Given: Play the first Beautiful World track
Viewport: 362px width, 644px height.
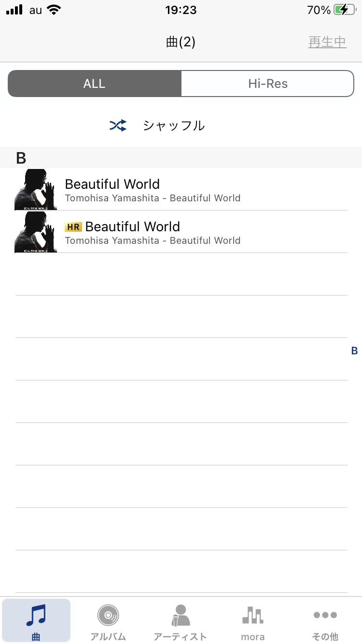Looking at the screenshot, I should [x=181, y=189].
